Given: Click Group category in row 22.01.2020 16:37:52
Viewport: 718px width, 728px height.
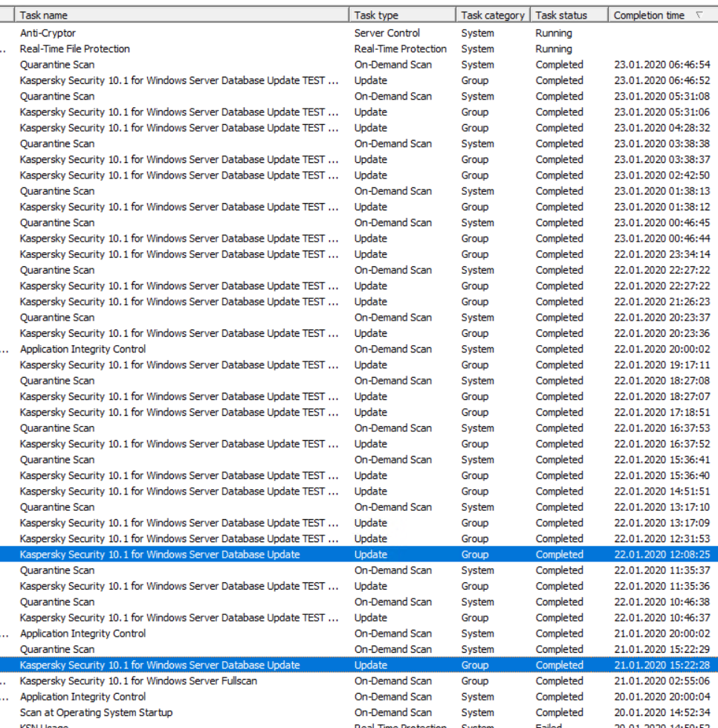Looking at the screenshot, I should [x=475, y=443].
